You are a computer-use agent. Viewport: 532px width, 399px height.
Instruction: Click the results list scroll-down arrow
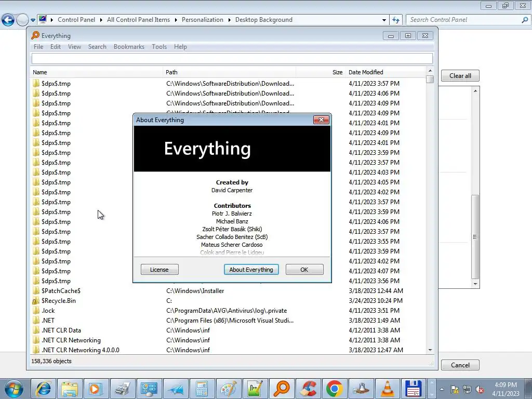pyautogui.click(x=430, y=350)
